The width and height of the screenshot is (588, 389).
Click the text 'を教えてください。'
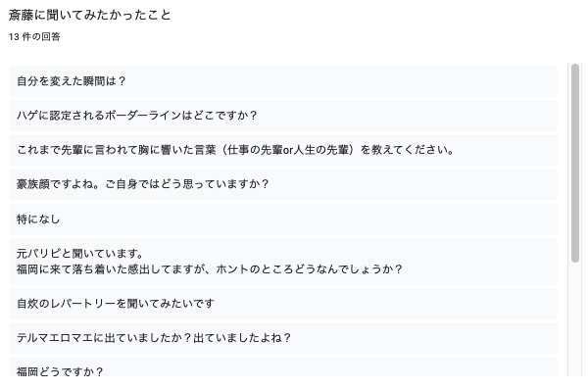(408, 150)
